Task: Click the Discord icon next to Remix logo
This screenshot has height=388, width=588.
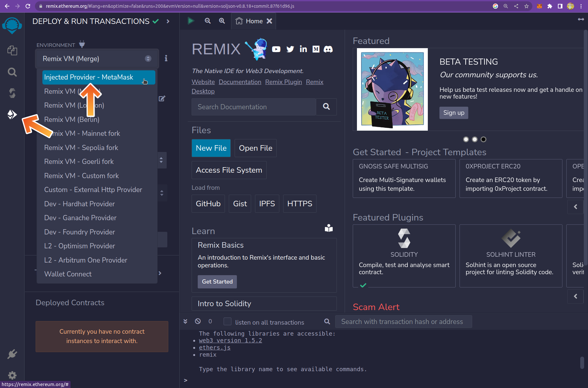Action: point(328,49)
